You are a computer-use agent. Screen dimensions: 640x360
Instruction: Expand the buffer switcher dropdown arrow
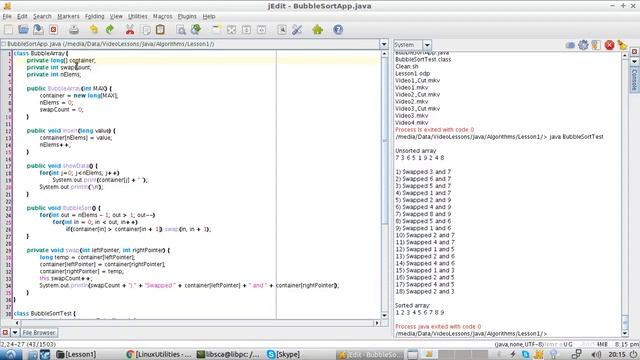pos(384,44)
